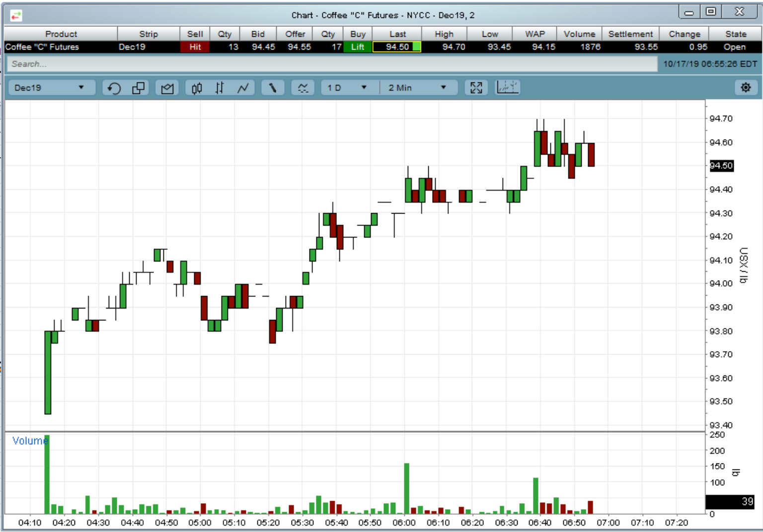Click the Volume column header in quote table
This screenshot has height=532, width=763.
[x=580, y=34]
